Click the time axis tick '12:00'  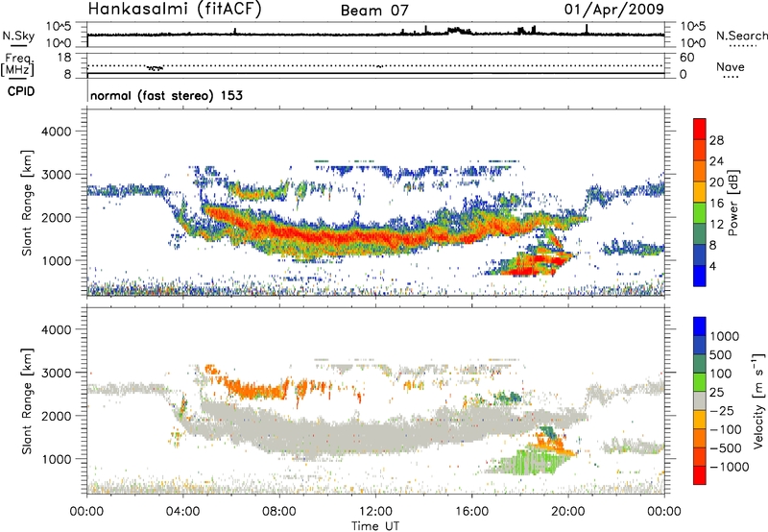(375, 512)
